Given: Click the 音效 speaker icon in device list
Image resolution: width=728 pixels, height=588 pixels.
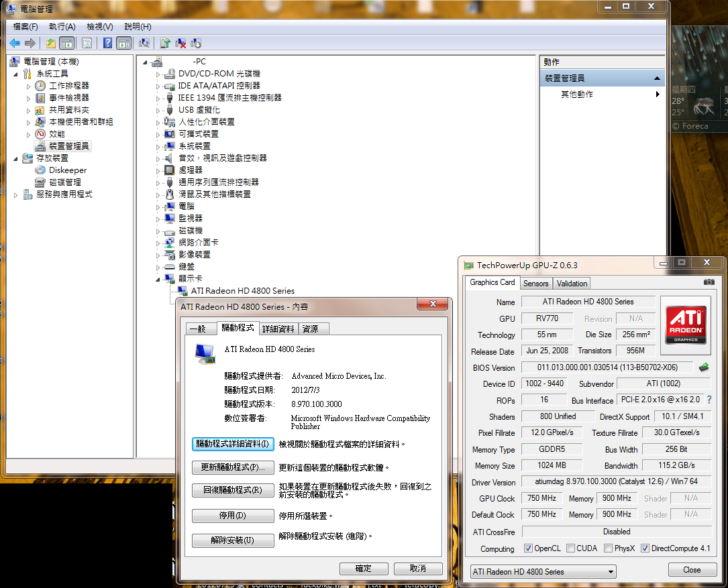Looking at the screenshot, I should pos(170,158).
